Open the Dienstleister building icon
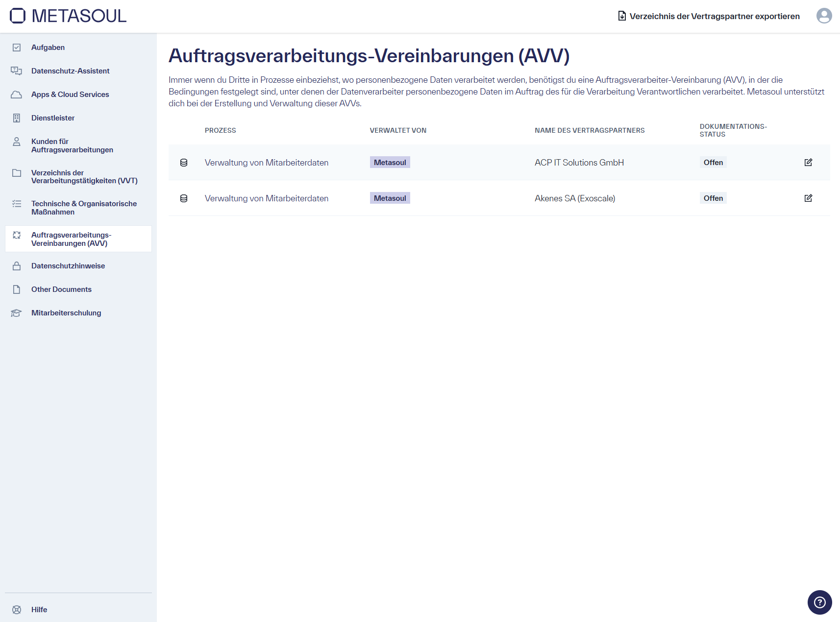 pos(17,118)
